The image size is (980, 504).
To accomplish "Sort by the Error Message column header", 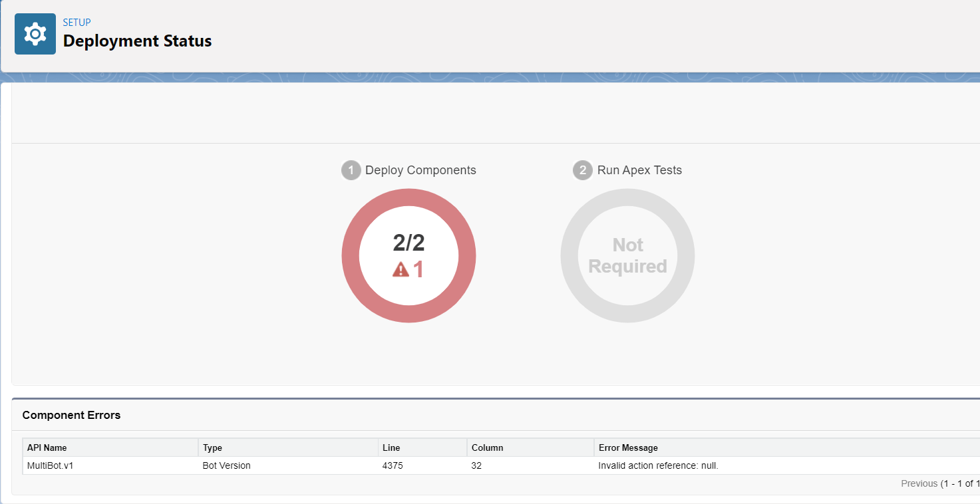I will (787, 447).
